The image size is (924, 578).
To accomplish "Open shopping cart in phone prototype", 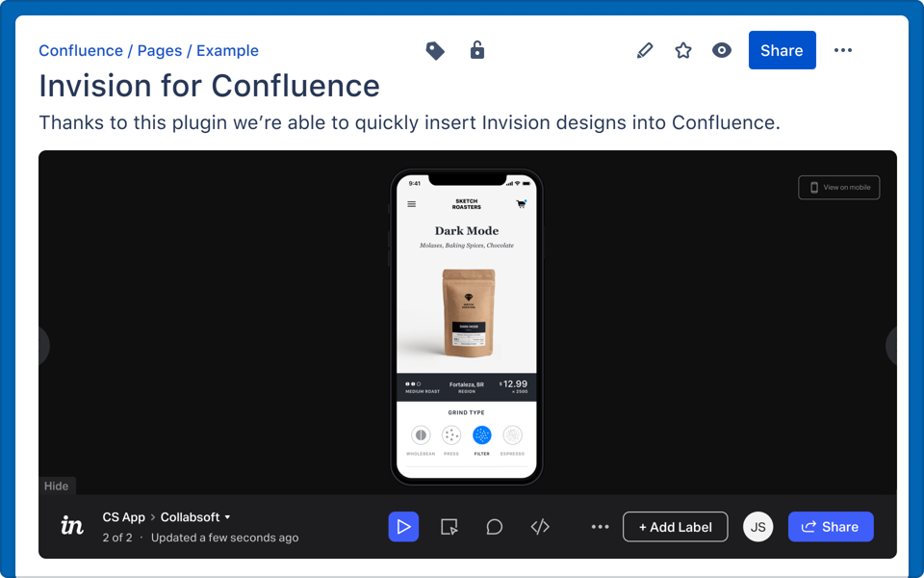I will tap(522, 204).
